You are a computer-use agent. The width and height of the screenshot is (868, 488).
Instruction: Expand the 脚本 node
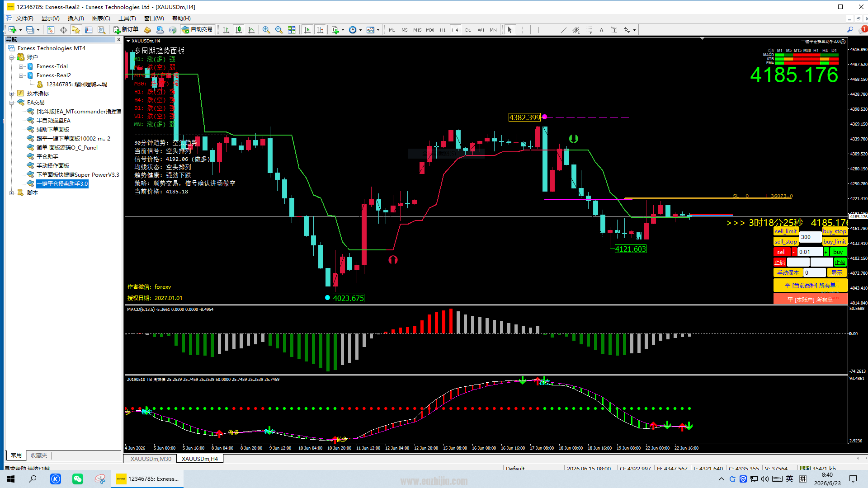click(12, 193)
